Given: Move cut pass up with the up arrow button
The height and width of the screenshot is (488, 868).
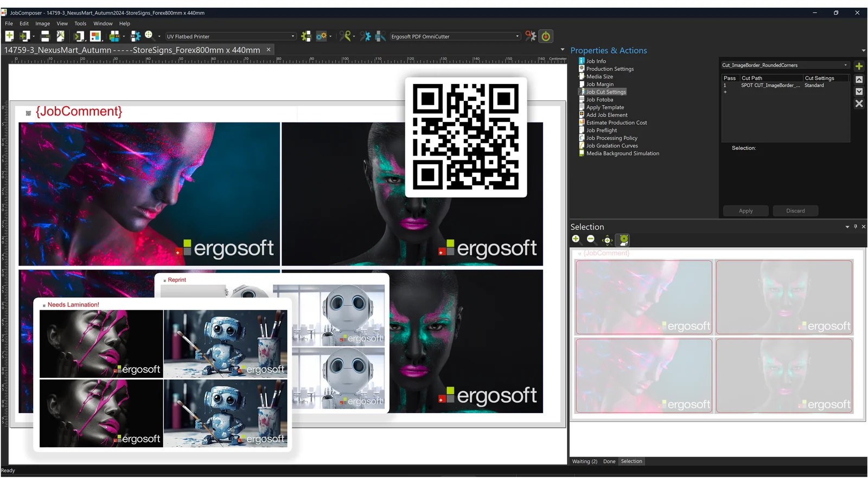Looking at the screenshot, I should (859, 79).
